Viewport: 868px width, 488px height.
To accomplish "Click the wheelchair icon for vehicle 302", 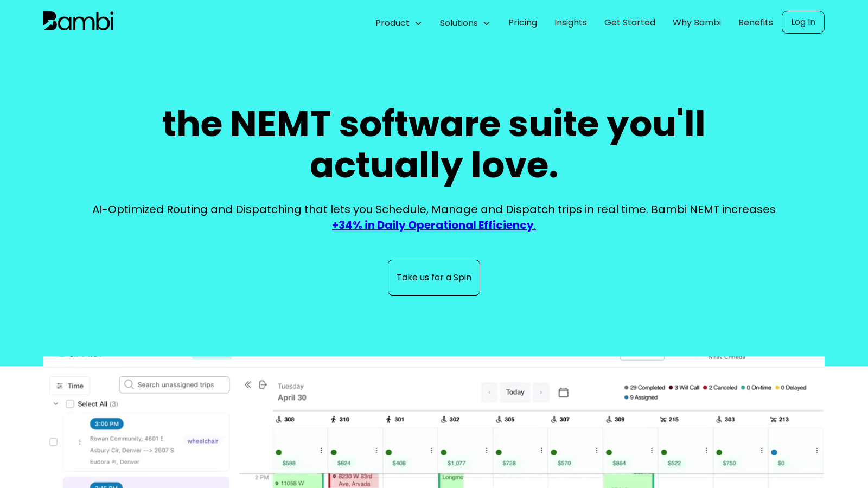I will tap(444, 420).
